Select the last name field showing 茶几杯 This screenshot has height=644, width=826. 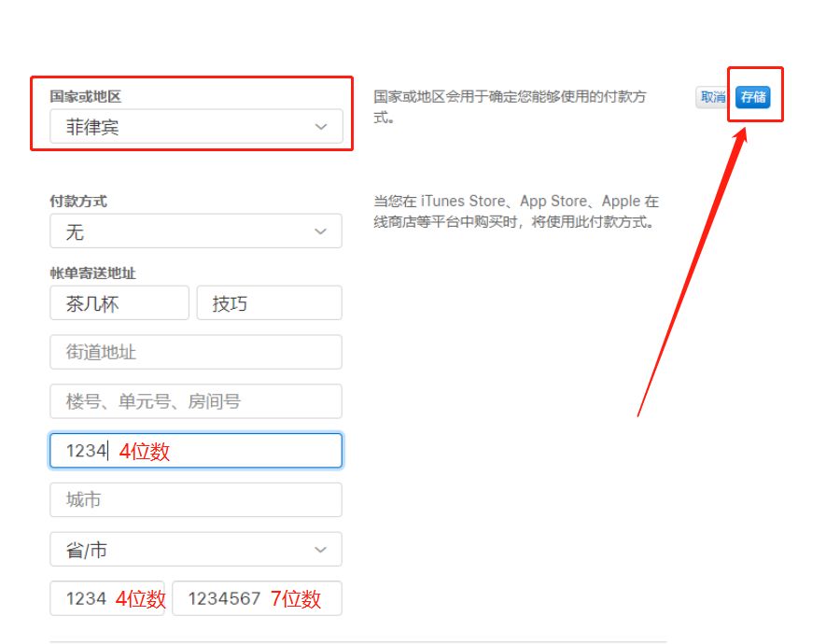click(x=119, y=302)
